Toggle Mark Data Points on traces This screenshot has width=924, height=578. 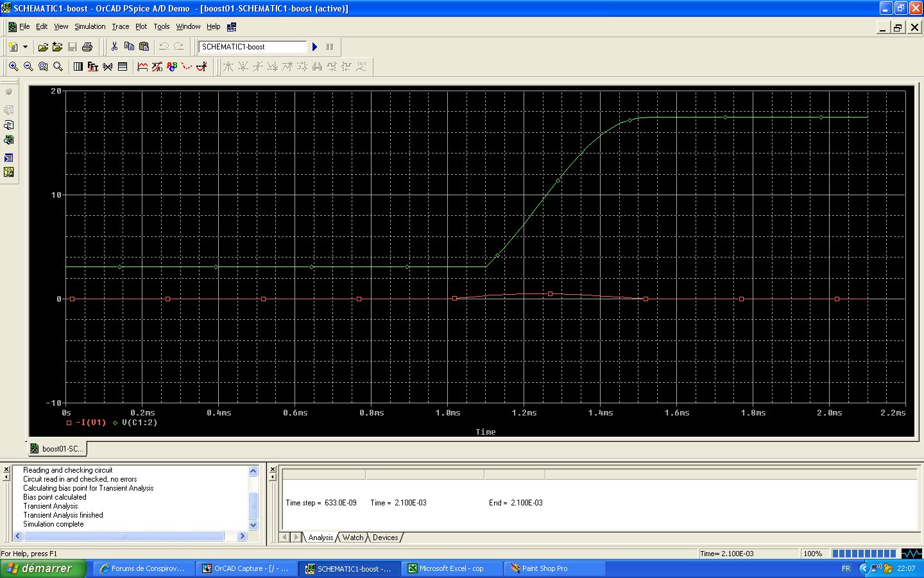coord(187,66)
